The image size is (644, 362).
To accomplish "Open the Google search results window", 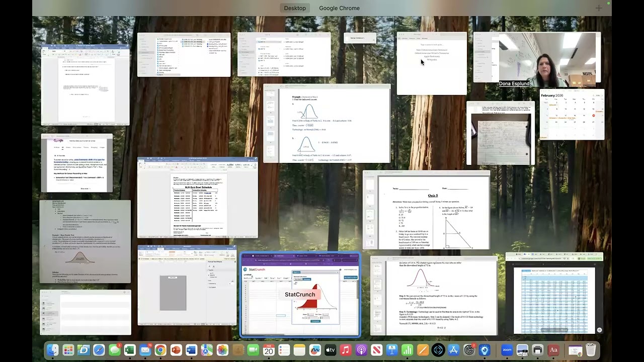I will coord(76,163).
